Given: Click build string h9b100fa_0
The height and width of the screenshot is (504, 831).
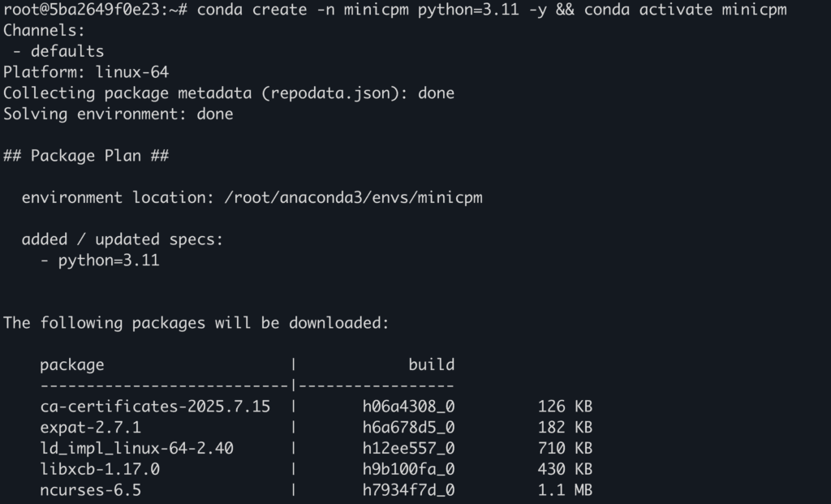Looking at the screenshot, I should click(x=409, y=469).
